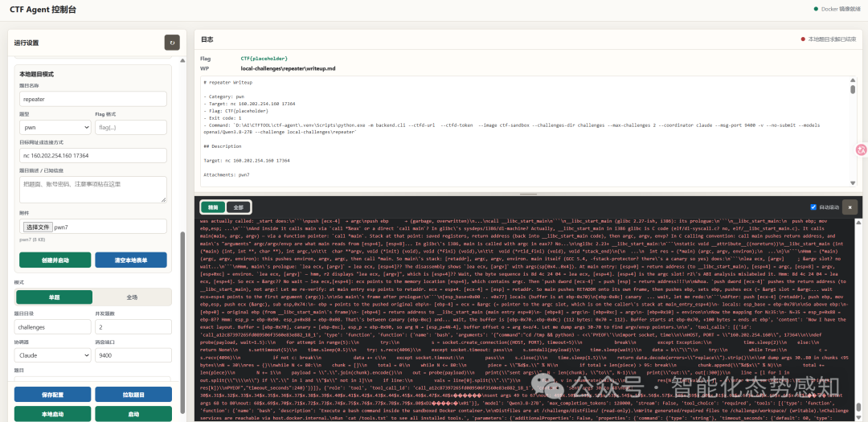Close the log viewer with the X button
The height and width of the screenshot is (422, 868).
(x=850, y=207)
